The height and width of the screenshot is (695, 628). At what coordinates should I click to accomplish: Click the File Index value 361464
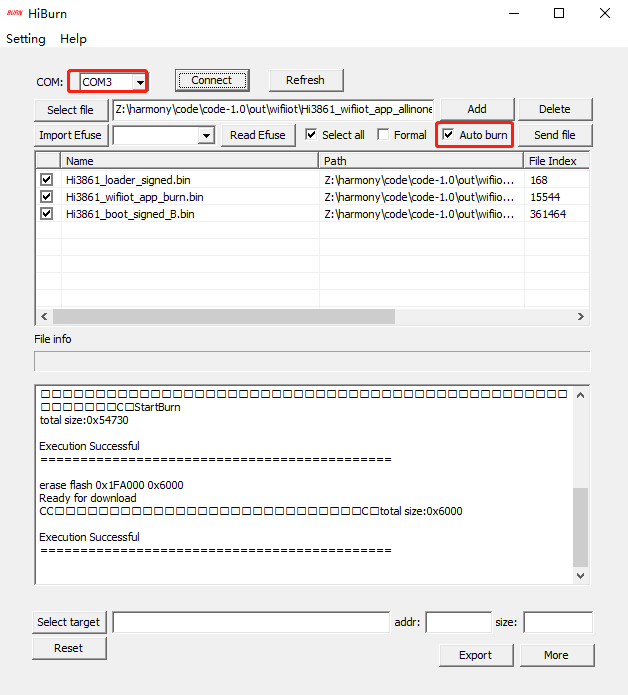click(x=548, y=214)
